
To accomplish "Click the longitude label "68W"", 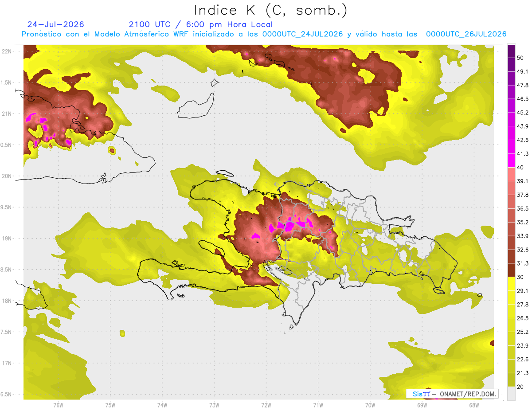I will [x=474, y=405].
